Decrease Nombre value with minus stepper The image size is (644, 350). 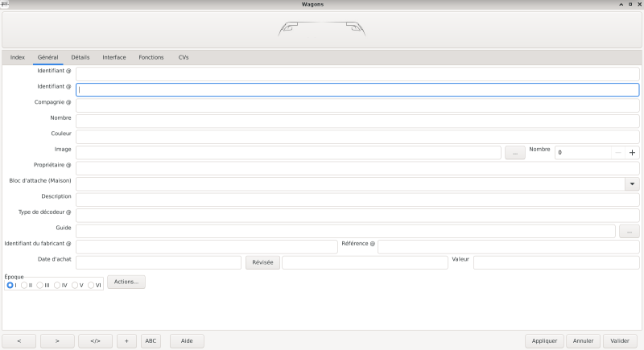click(617, 152)
